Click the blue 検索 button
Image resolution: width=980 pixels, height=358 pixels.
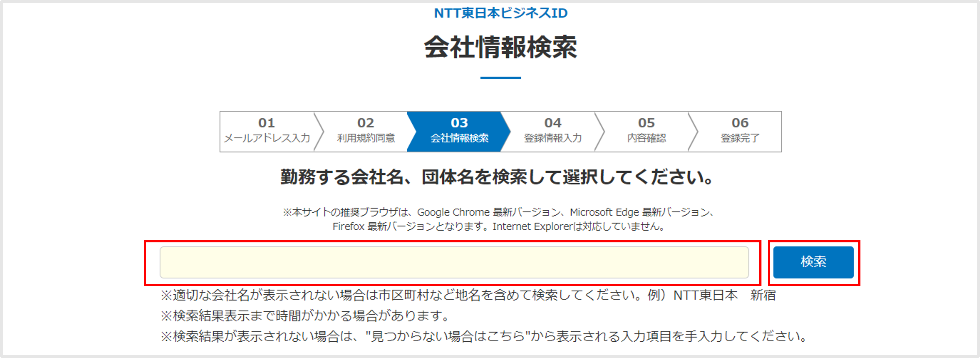pyautogui.click(x=813, y=262)
